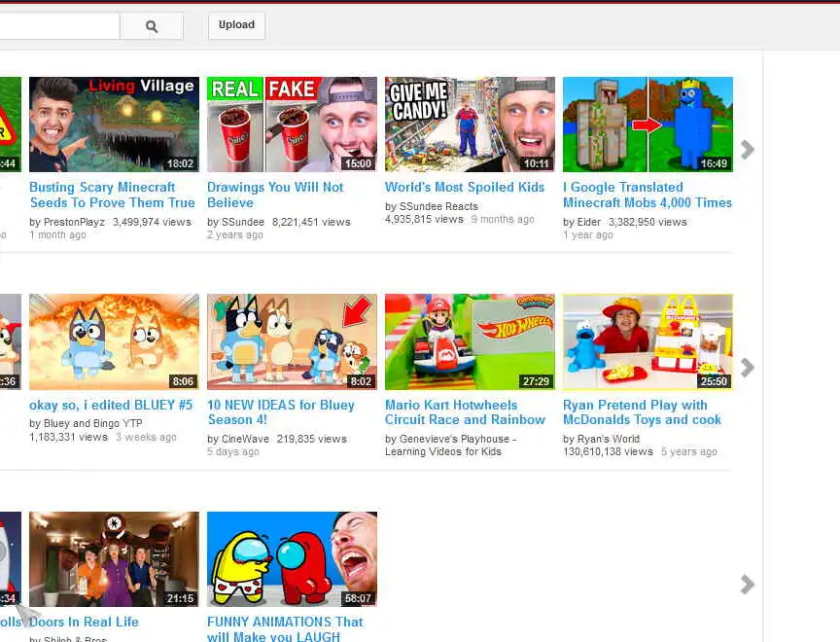Click the 3,499,974 views text
The height and width of the screenshot is (642, 840).
pos(152,222)
